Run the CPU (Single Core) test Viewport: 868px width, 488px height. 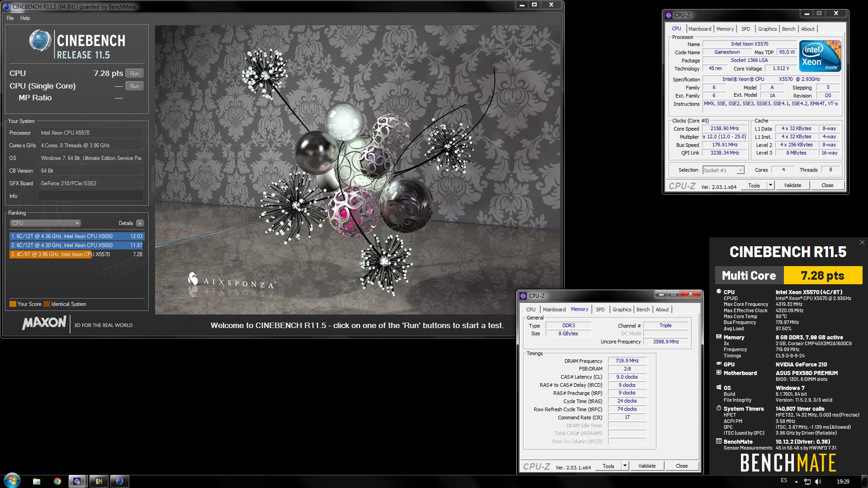[134, 86]
